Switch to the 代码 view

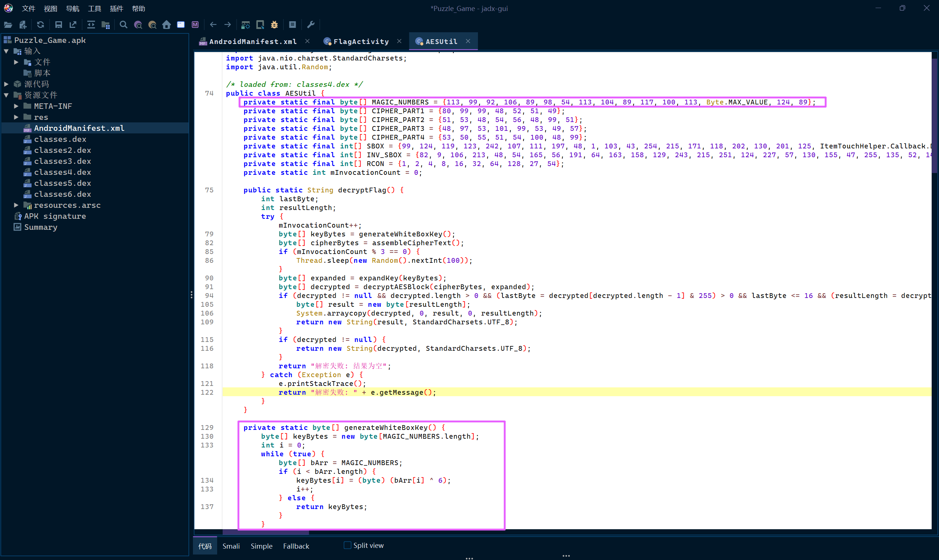[x=205, y=546]
